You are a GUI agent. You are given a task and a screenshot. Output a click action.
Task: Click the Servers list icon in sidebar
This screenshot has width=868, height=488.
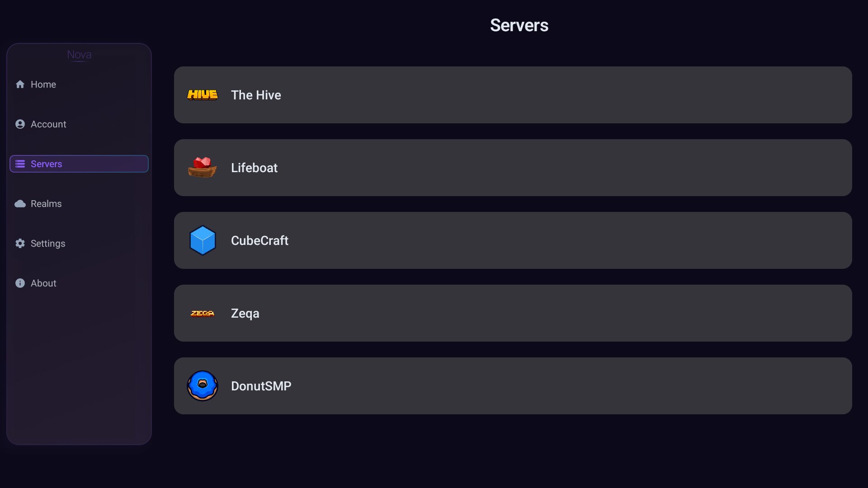(x=20, y=164)
